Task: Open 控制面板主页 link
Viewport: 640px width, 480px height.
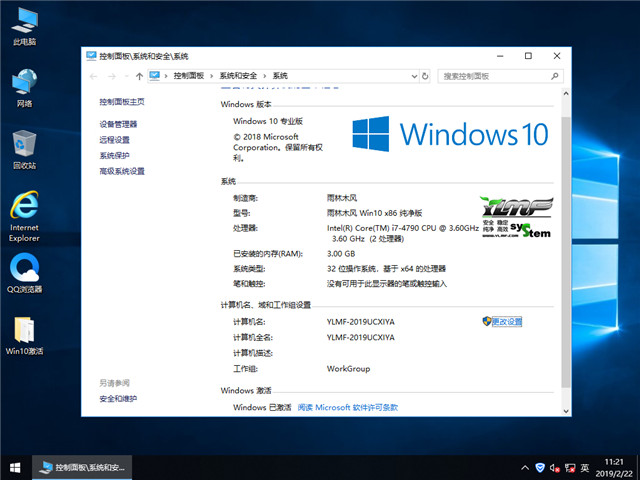Action: click(122, 102)
